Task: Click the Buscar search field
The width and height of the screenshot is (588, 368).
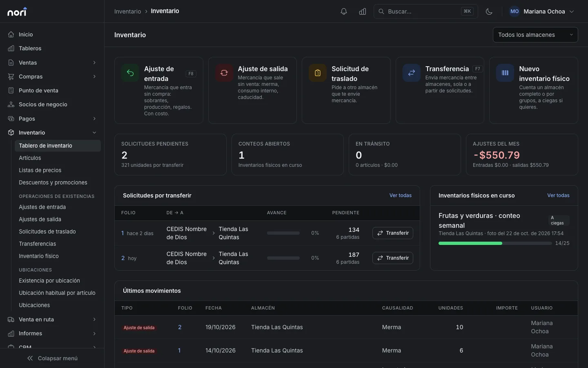Action: click(x=425, y=11)
